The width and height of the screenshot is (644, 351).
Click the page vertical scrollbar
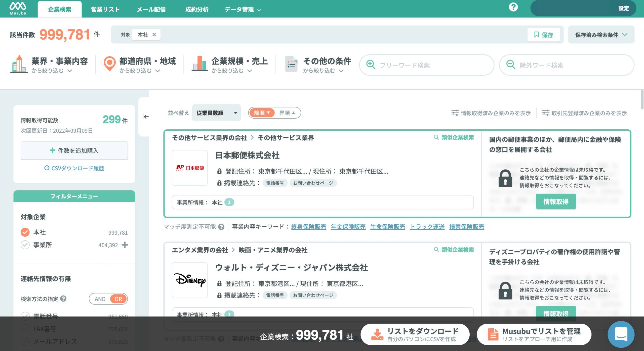642,100
